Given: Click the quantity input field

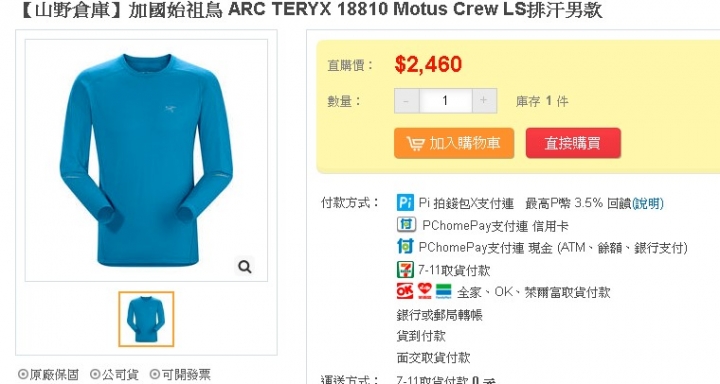Looking at the screenshot, I should pyautogui.click(x=445, y=101).
